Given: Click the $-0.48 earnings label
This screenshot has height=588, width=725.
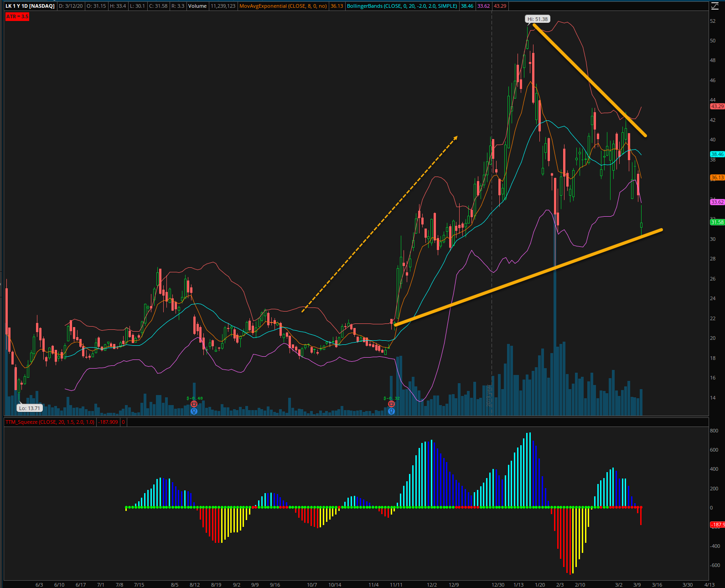Looking at the screenshot, I should [195, 398].
